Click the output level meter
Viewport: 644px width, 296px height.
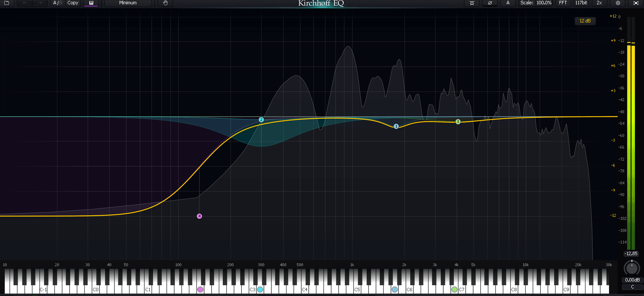point(631,133)
